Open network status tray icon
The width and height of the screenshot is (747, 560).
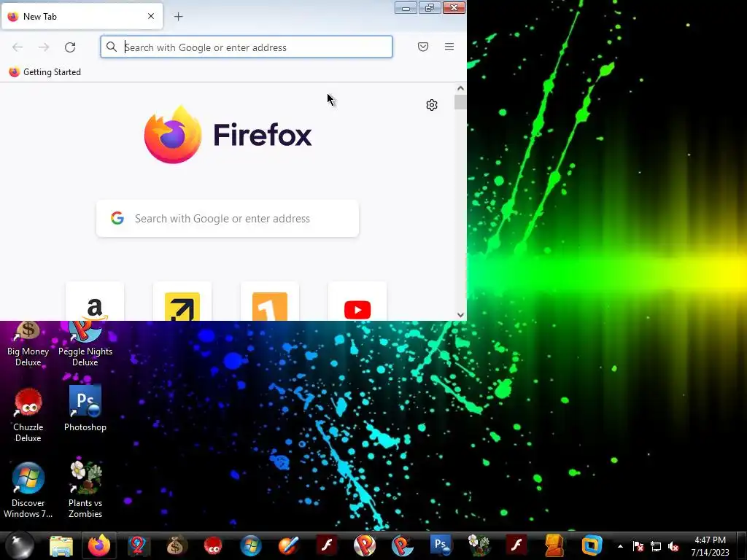click(x=656, y=546)
